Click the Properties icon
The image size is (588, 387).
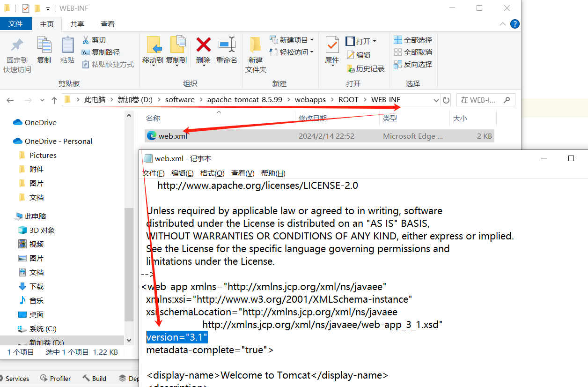pyautogui.click(x=332, y=45)
